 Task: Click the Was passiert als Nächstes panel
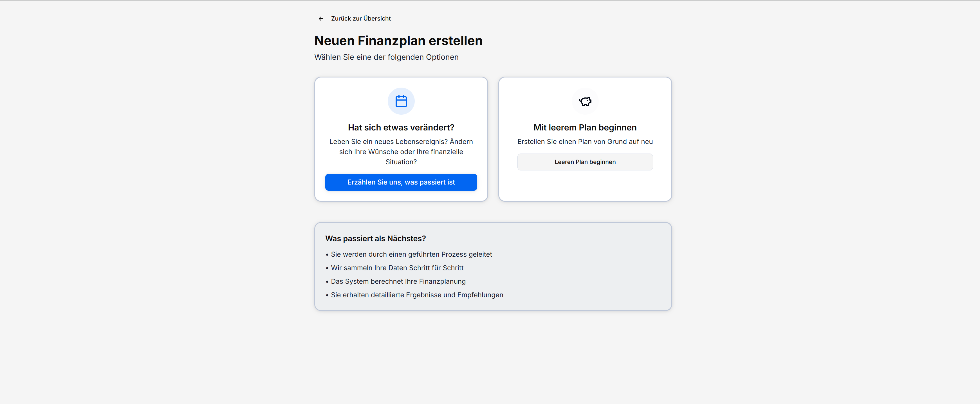click(x=493, y=266)
